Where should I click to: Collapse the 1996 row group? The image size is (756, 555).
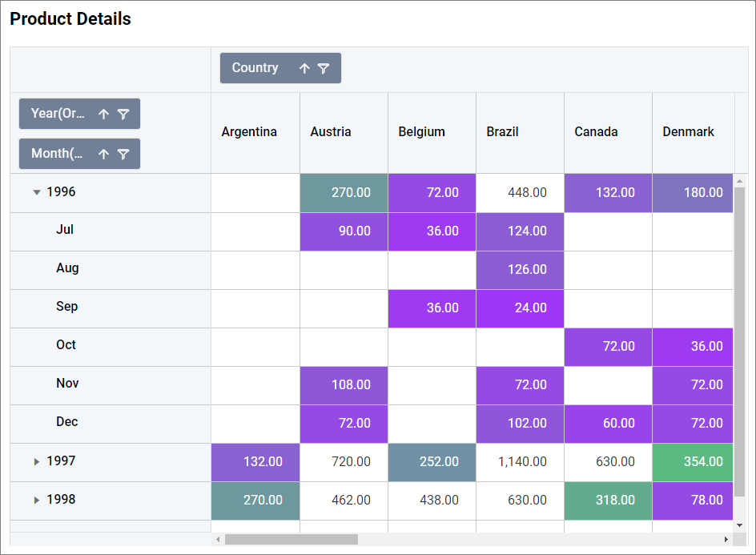[36, 192]
